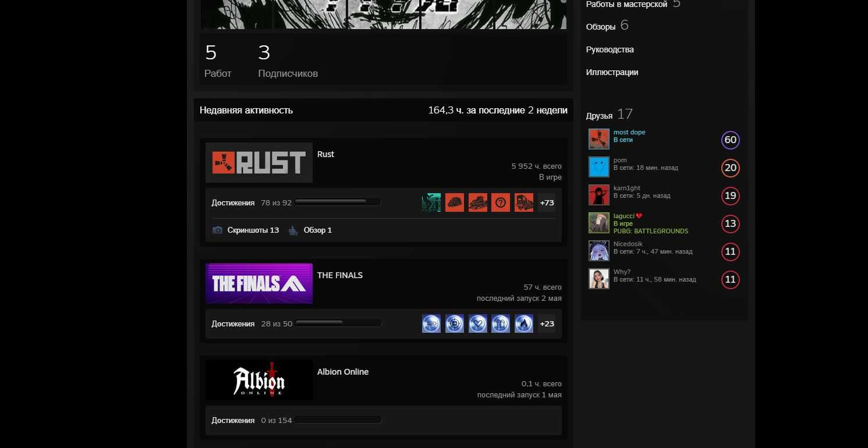
Task: Open Скриншоты 13 for Rust
Action: pos(253,230)
